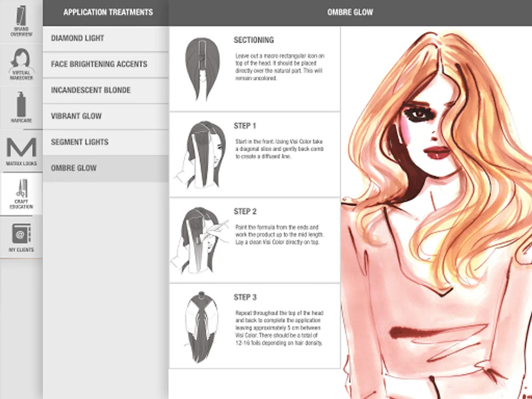Open the Matrix Looks M icon
Viewport: 532px width, 399px height.
coord(21,151)
